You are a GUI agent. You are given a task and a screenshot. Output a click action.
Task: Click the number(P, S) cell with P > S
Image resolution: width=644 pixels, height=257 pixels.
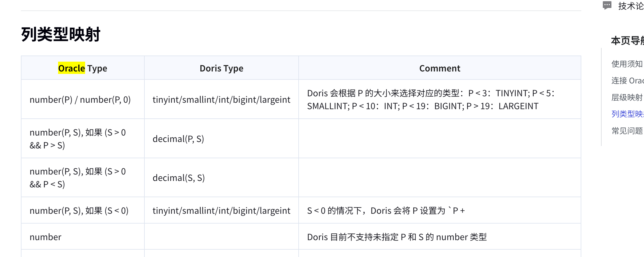[78, 139]
